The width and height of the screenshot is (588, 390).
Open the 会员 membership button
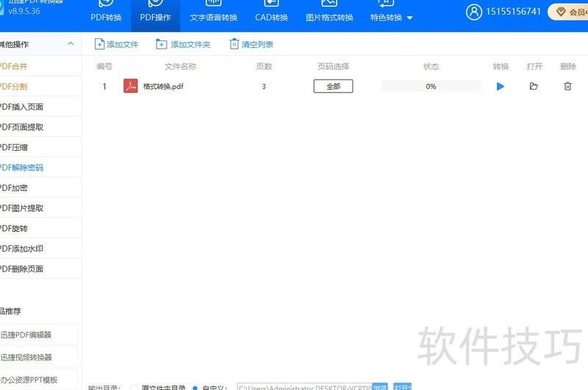coord(568,12)
